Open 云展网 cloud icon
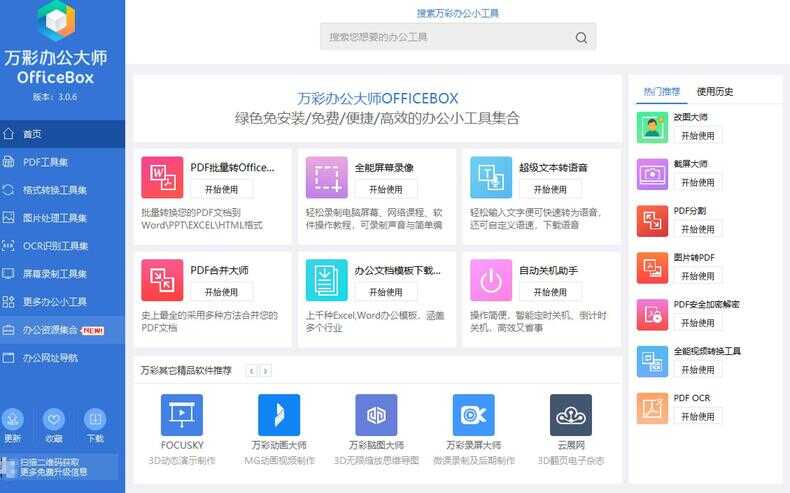Screen dimensions: 790x493 571,415
